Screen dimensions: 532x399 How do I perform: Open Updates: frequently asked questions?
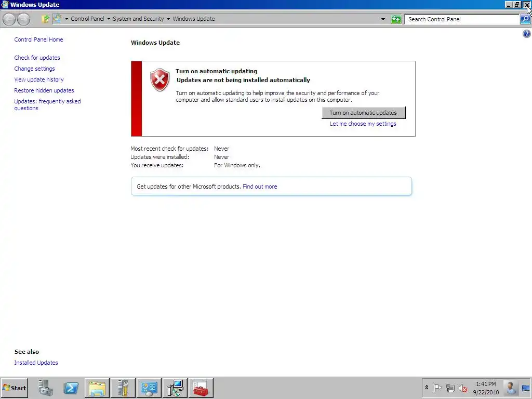[47, 104]
